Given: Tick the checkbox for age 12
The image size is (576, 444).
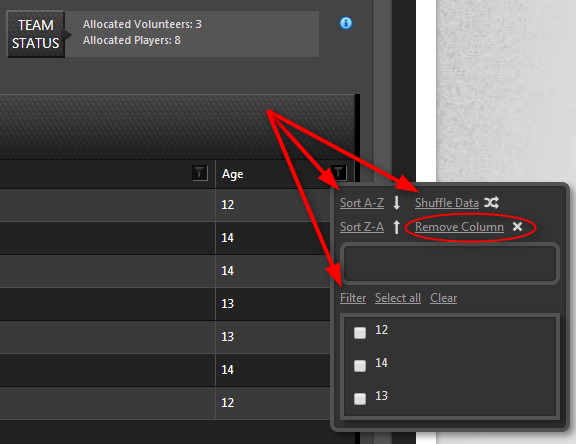Looking at the screenshot, I should 360,333.
